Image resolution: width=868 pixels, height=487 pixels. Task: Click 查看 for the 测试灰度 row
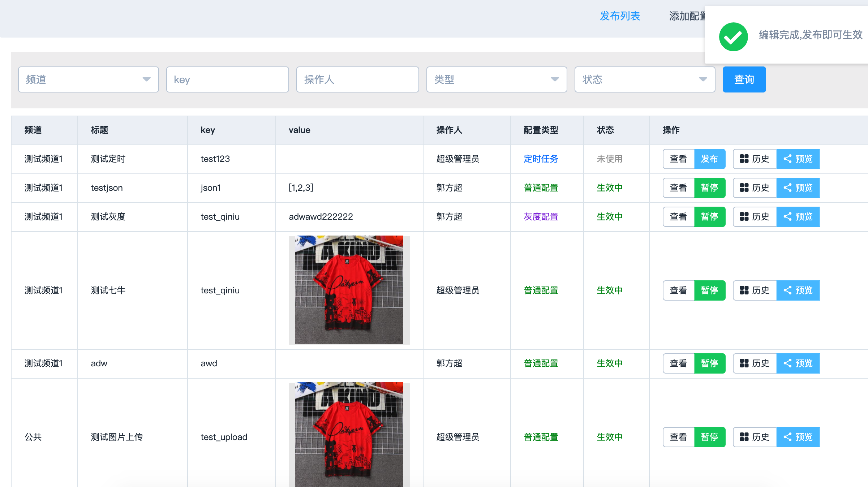point(678,216)
